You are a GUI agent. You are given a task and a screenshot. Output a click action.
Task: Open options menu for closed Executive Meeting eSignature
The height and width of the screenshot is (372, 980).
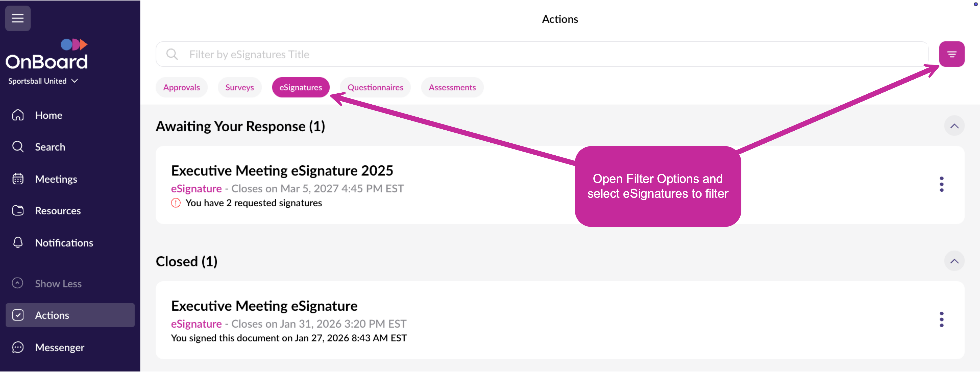tap(941, 319)
